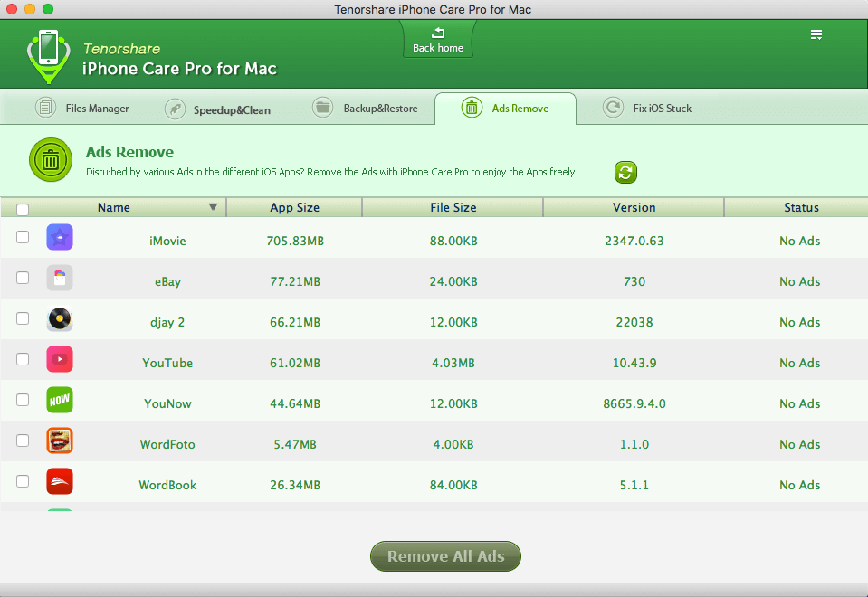Image resolution: width=868 pixels, height=597 pixels.
Task: Click the djay 2 name text
Action: click(x=167, y=323)
